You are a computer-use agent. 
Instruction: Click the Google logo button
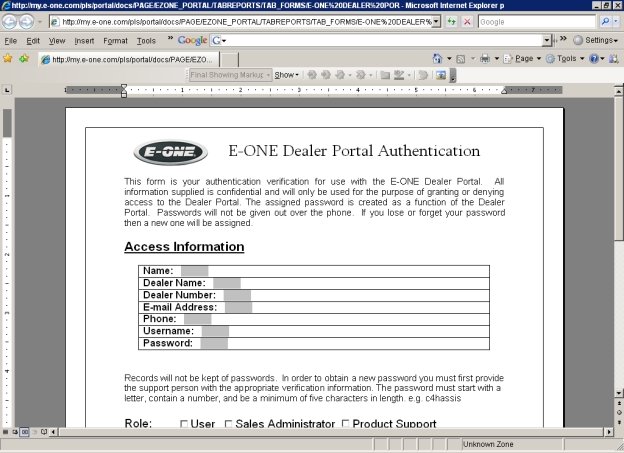coord(192,40)
